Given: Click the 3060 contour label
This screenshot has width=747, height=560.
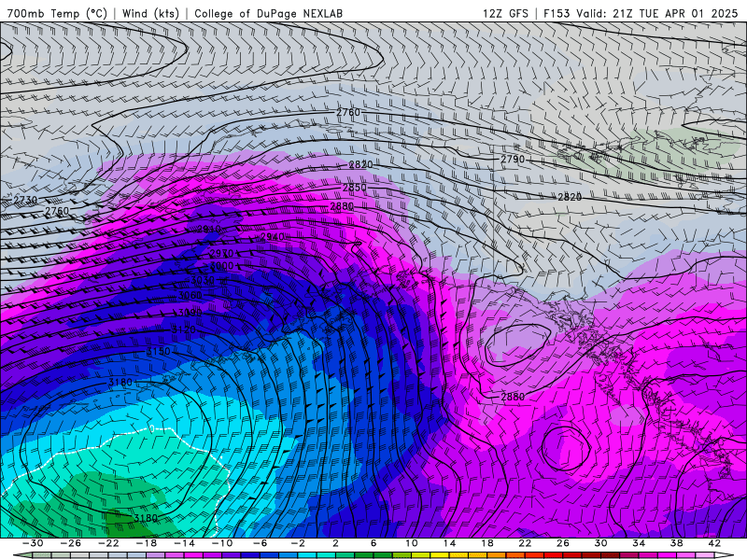Looking at the screenshot, I should [x=190, y=296].
